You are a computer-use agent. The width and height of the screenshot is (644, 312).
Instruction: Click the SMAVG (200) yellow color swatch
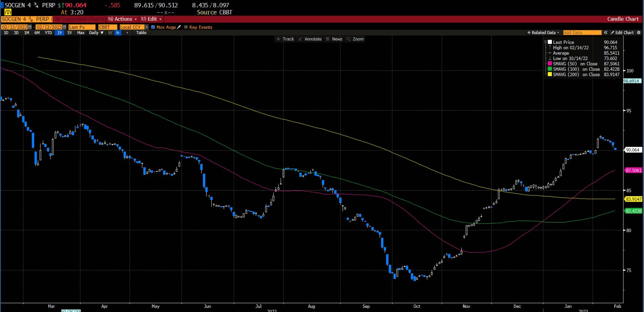(x=550, y=74)
